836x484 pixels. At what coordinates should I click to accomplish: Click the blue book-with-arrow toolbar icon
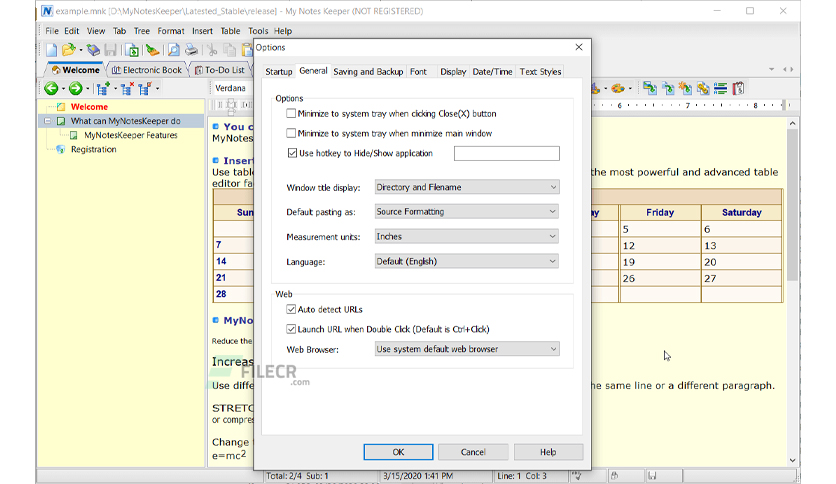click(93, 50)
